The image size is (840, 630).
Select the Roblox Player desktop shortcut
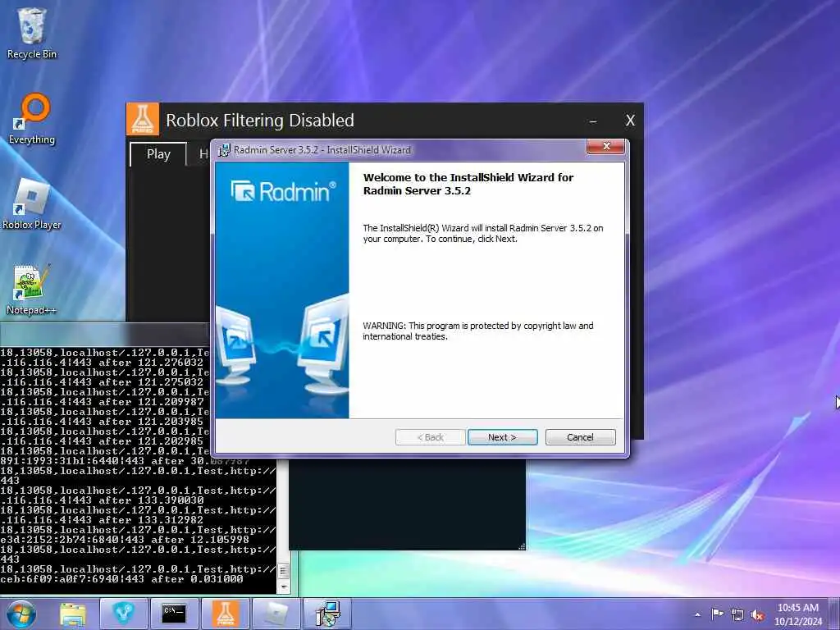(x=32, y=204)
